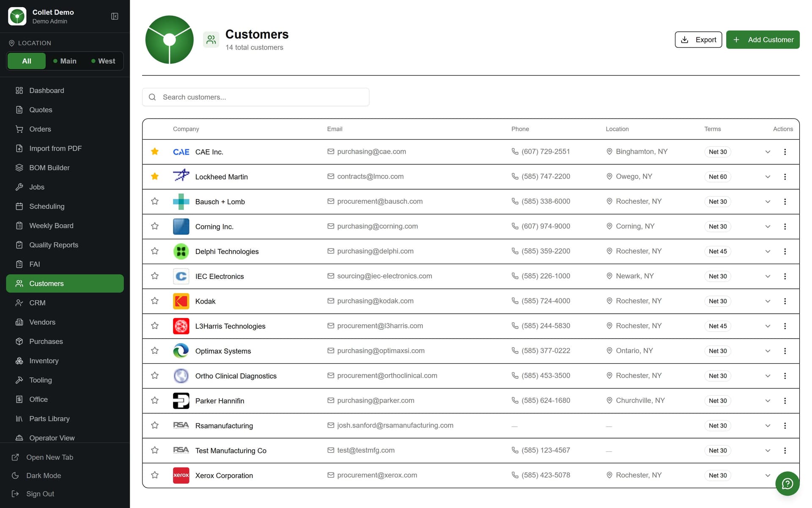Switch location filter to West
The width and height of the screenshot is (812, 508).
103,61
